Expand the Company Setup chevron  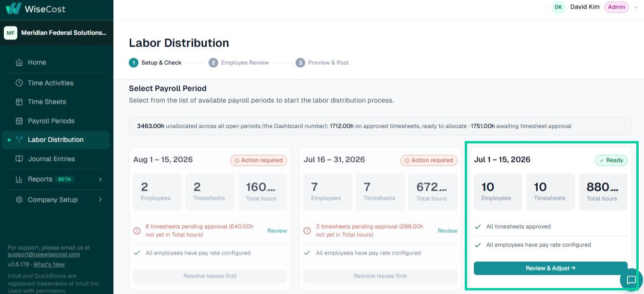click(x=100, y=200)
